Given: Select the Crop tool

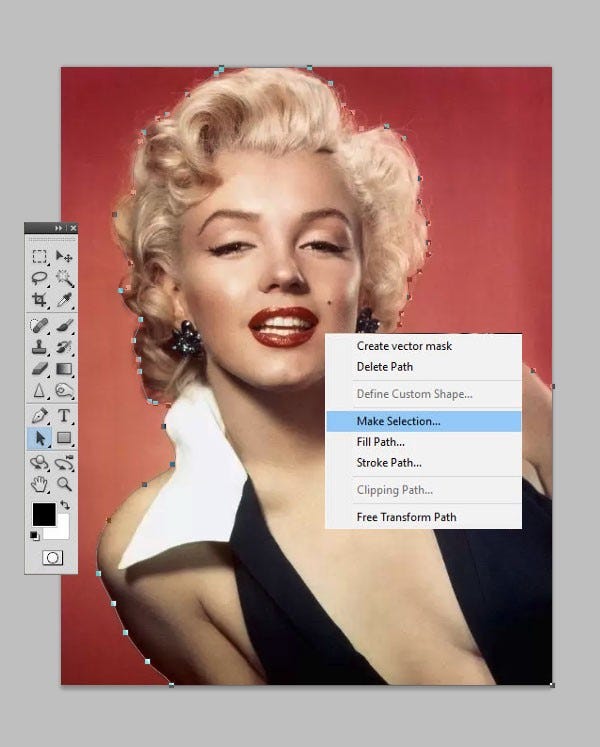Looking at the screenshot, I should 39,300.
